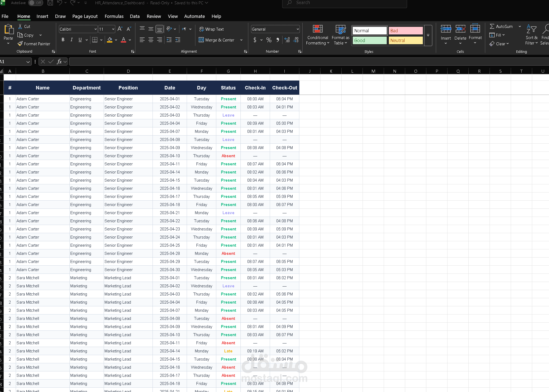This screenshot has height=392, width=549.
Task: Activate the Format Painter brush
Action: (20, 44)
